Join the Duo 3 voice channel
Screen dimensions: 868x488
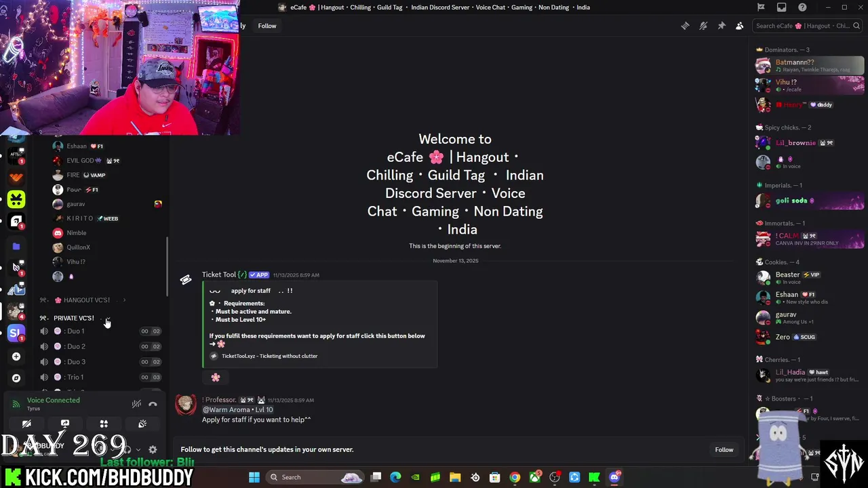point(100,362)
